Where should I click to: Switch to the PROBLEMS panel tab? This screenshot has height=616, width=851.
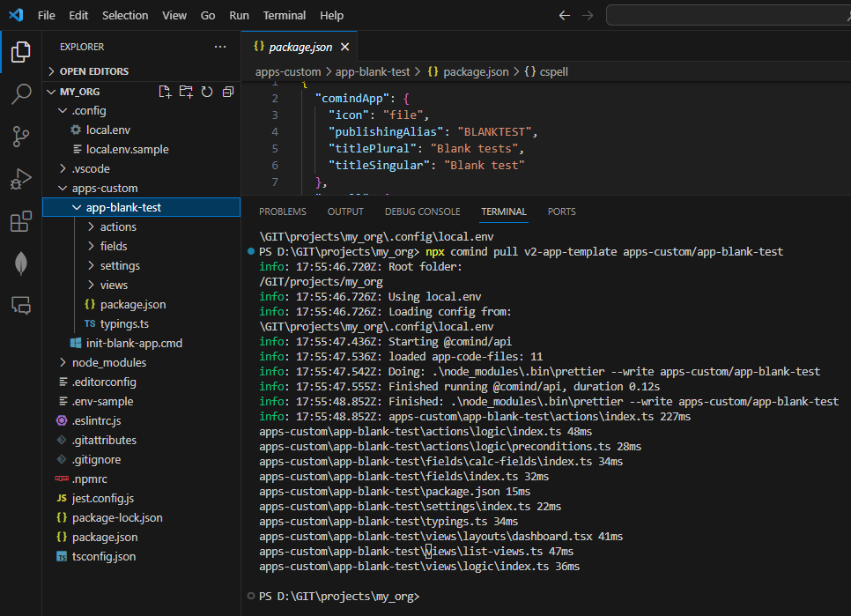(282, 212)
